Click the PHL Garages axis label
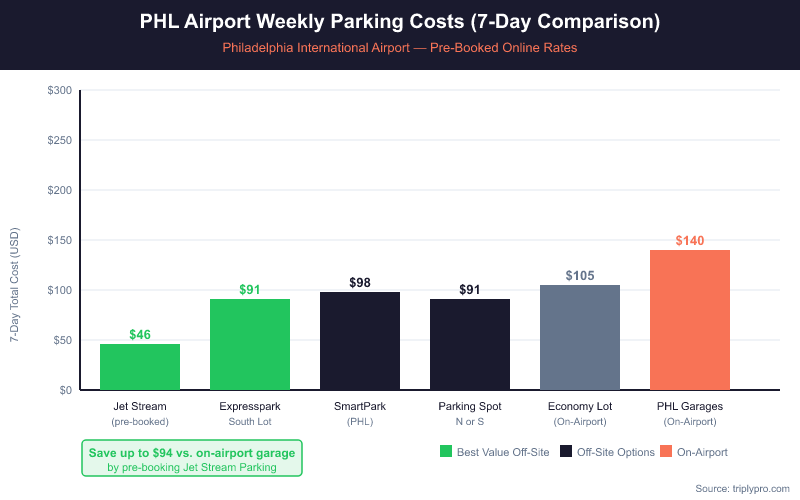 point(690,407)
